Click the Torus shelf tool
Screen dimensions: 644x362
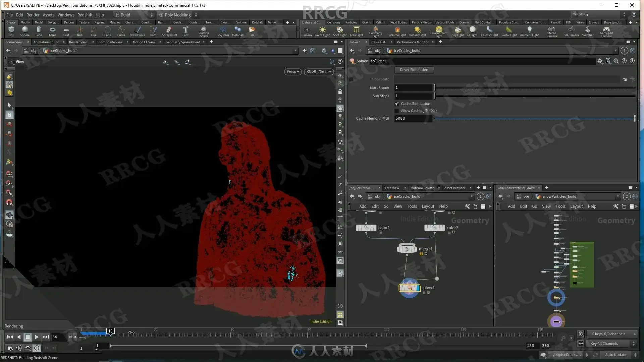52,31
